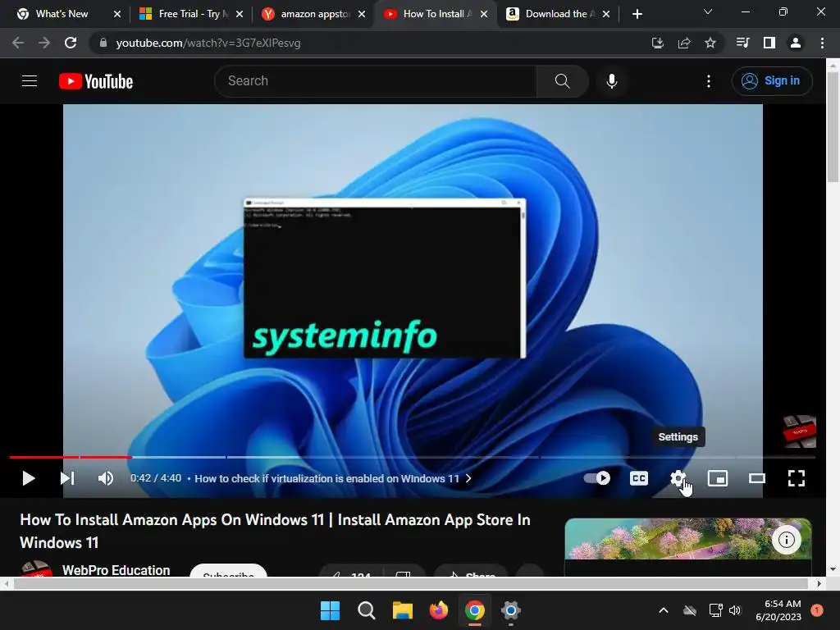
Task: Close the amazon appstore tab
Action: coord(362,14)
